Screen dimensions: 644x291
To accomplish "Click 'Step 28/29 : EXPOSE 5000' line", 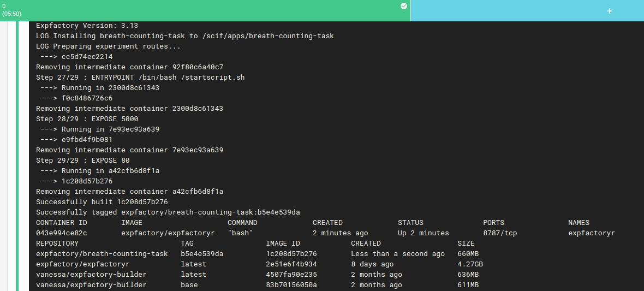I will (x=87, y=119).
